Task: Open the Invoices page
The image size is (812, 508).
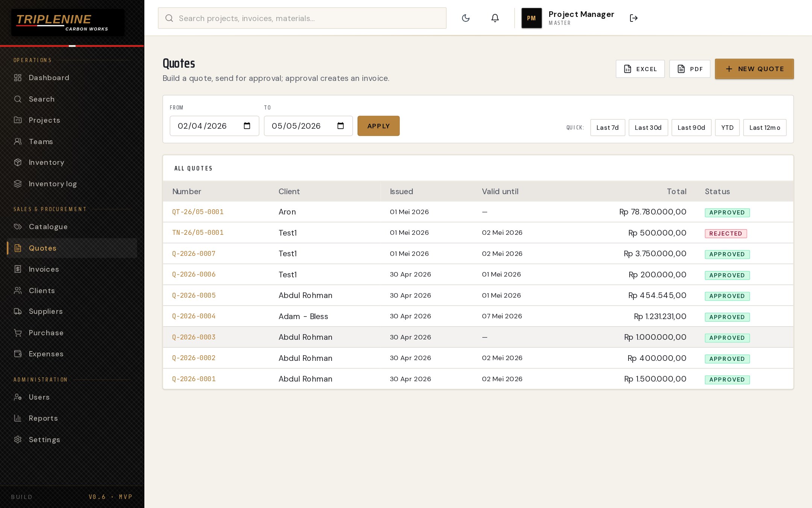Action: (x=72, y=269)
